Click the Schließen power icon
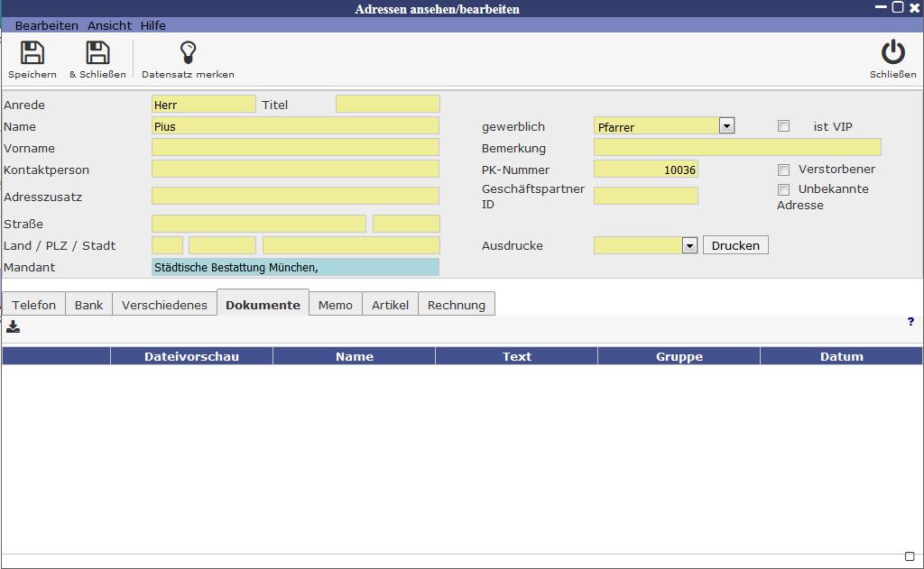The image size is (924, 569). (892, 53)
